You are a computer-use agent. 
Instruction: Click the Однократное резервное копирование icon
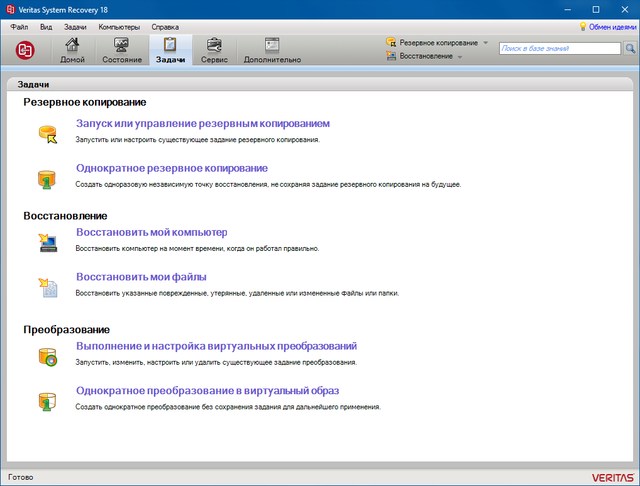click(47, 178)
